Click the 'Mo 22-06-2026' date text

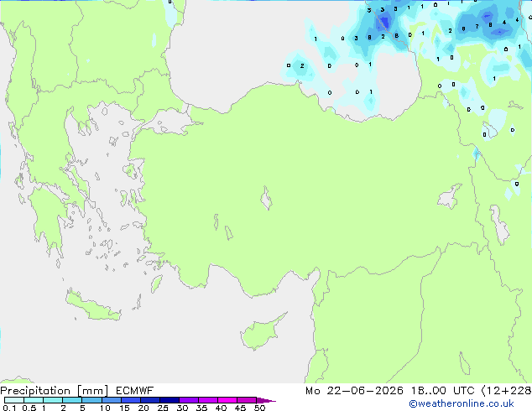[354, 391]
